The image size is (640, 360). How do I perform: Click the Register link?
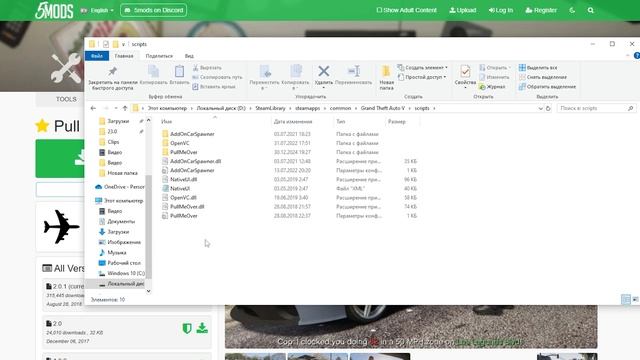point(540,10)
